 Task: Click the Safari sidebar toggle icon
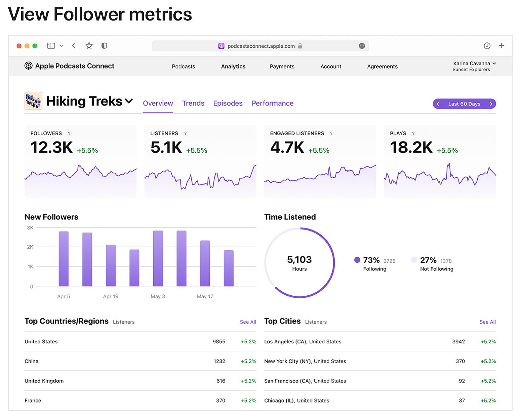(51, 46)
